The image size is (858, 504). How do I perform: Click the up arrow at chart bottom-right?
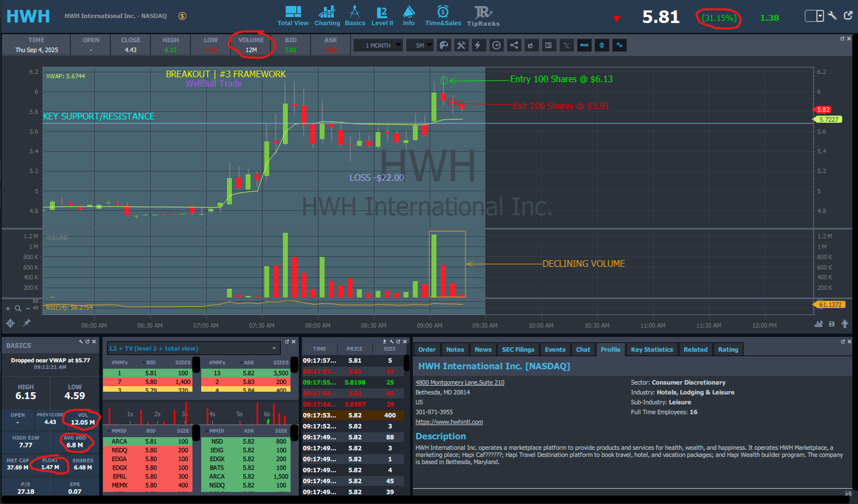(845, 324)
